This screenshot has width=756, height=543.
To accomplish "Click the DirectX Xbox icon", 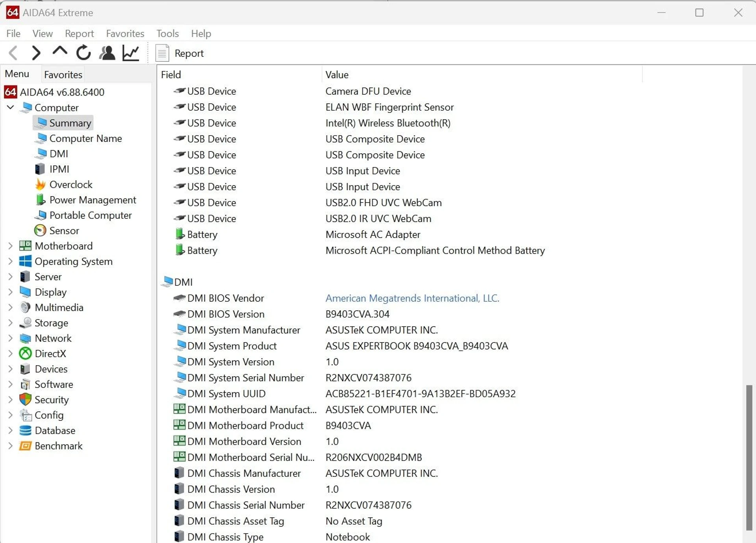I will coord(25,353).
